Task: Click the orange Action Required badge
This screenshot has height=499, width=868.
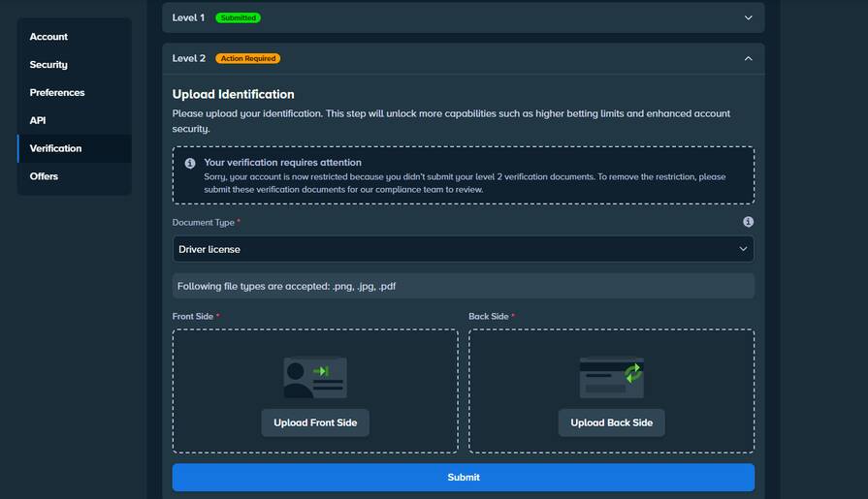Action: pyautogui.click(x=247, y=58)
